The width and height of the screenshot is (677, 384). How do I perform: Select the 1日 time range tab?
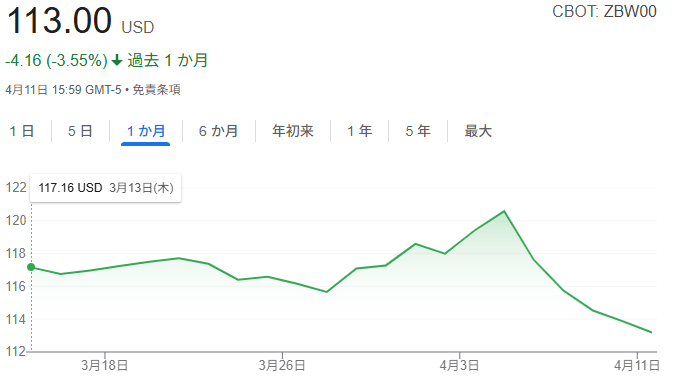tap(22, 131)
